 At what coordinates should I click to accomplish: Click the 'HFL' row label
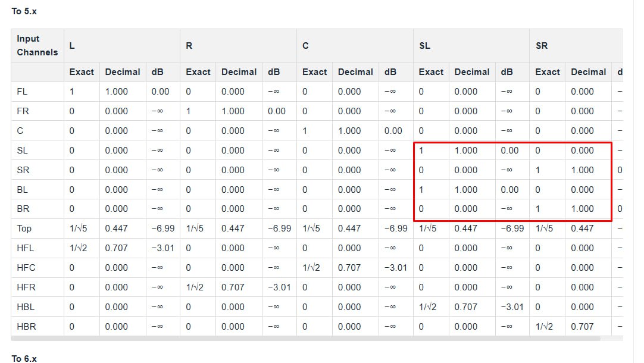26,248
